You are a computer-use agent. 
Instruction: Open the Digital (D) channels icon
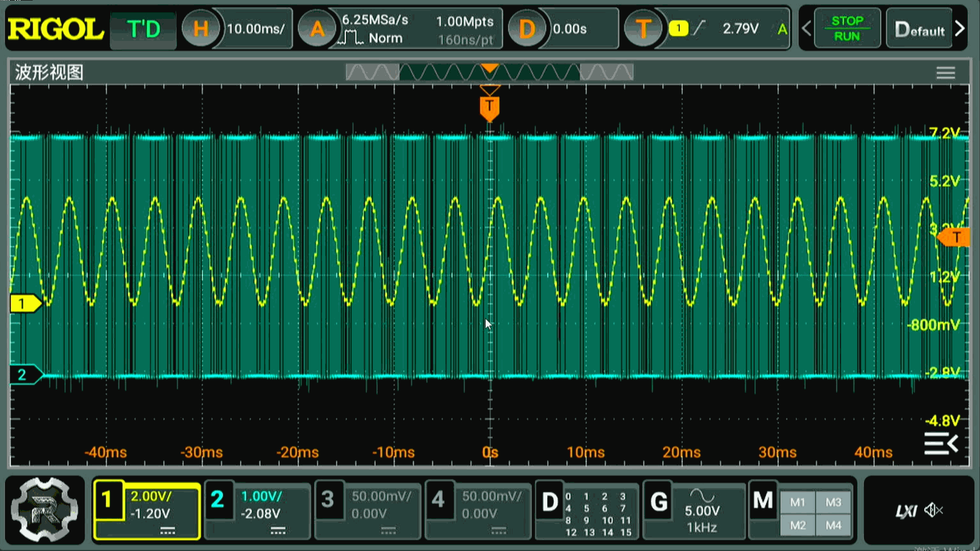pos(550,502)
